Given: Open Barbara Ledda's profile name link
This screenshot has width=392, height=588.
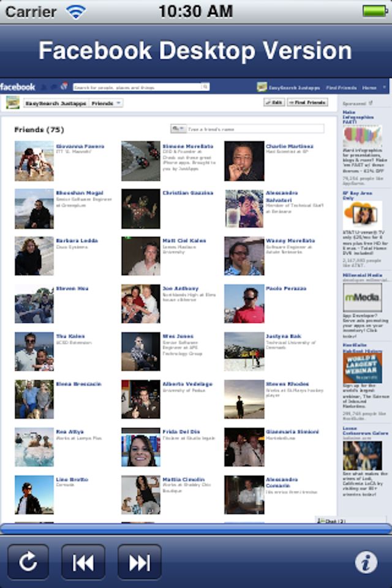Looking at the screenshot, I should (x=77, y=241).
